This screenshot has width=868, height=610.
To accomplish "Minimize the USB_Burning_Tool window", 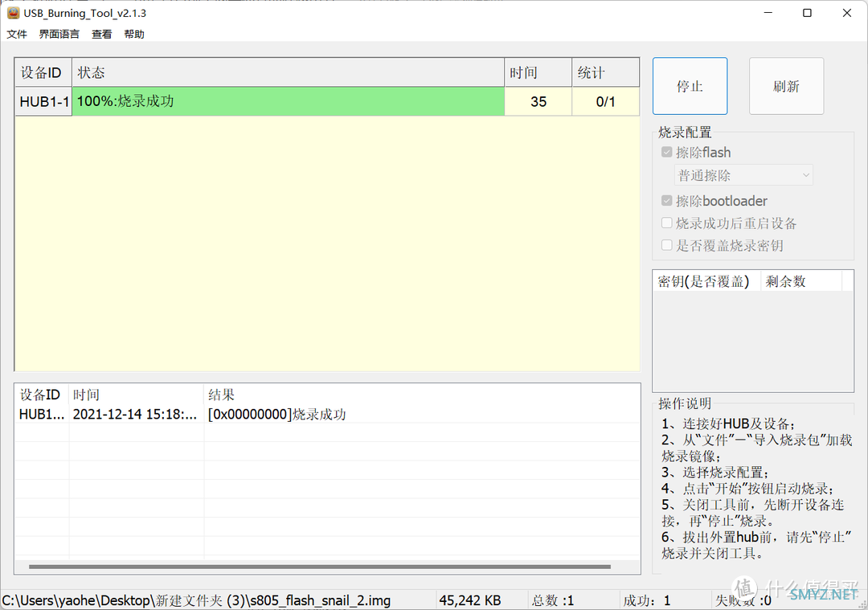I will click(768, 13).
